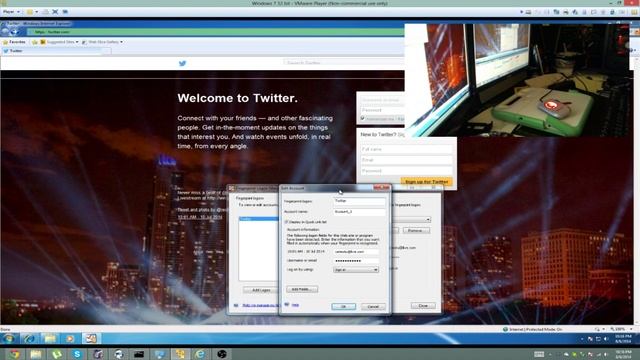Click the Windows 7 Start orb
The width and height of the screenshot is (640, 360).
[9, 339]
